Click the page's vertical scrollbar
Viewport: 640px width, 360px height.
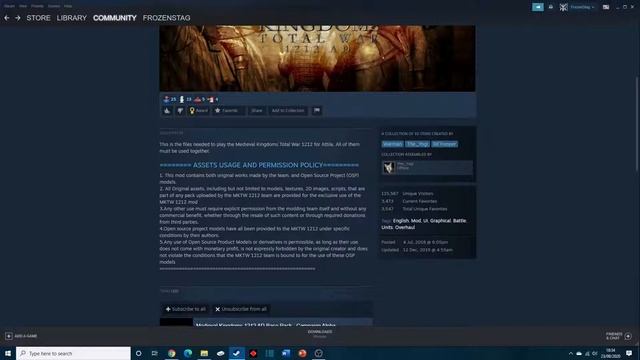click(637, 124)
